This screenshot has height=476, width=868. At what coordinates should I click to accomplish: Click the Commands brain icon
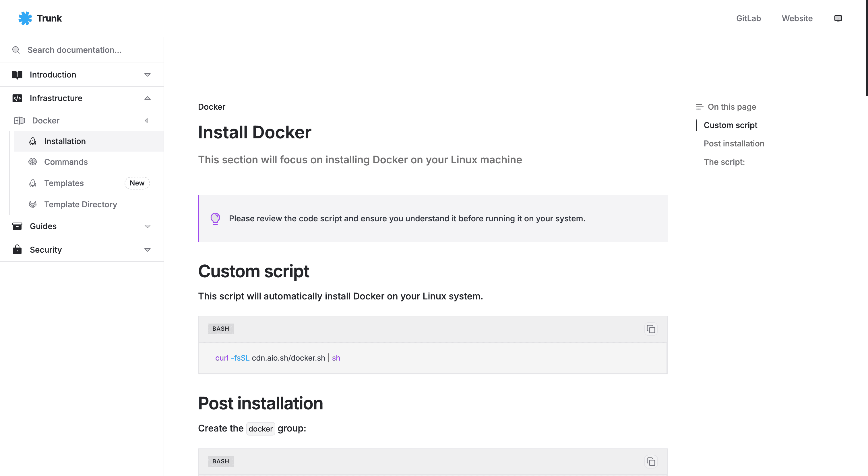[x=33, y=162]
